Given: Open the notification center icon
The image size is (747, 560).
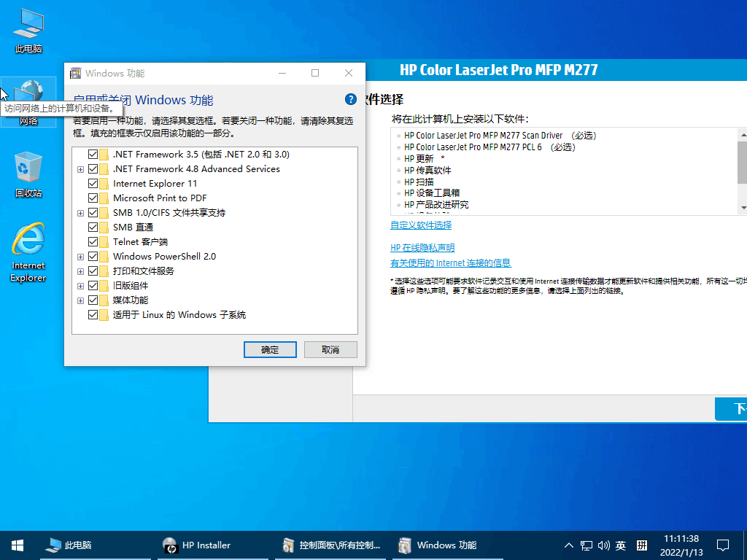Looking at the screenshot, I should coord(722,545).
